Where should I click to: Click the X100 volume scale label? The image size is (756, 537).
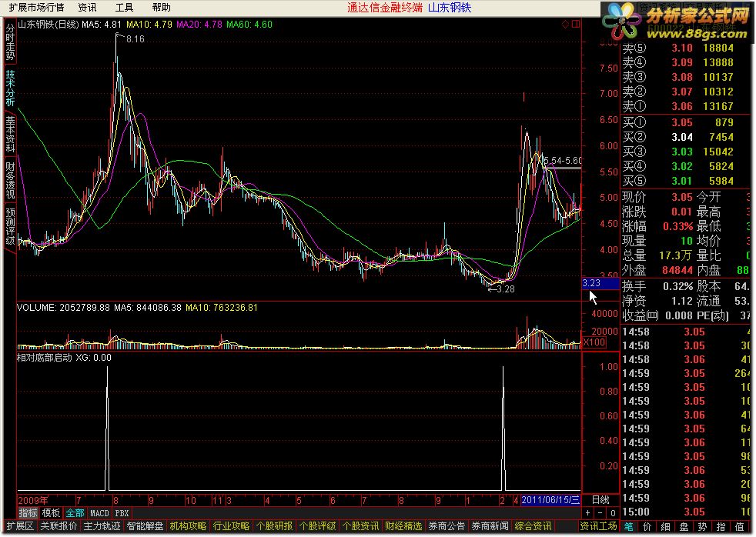click(594, 342)
